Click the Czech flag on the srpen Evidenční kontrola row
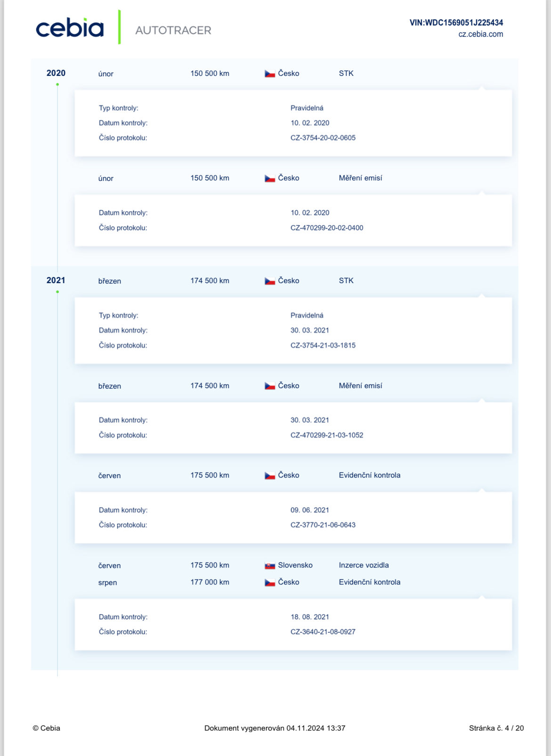Image resolution: width=551 pixels, height=756 pixels. [270, 583]
